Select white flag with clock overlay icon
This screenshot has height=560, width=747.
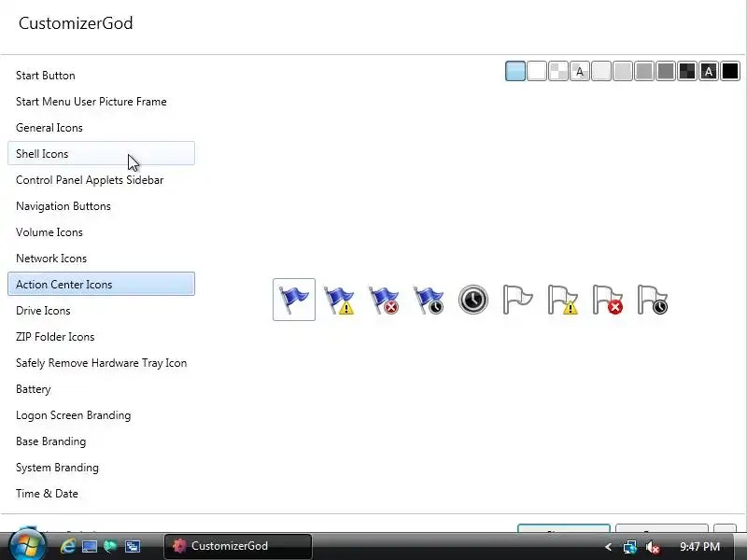tap(652, 300)
